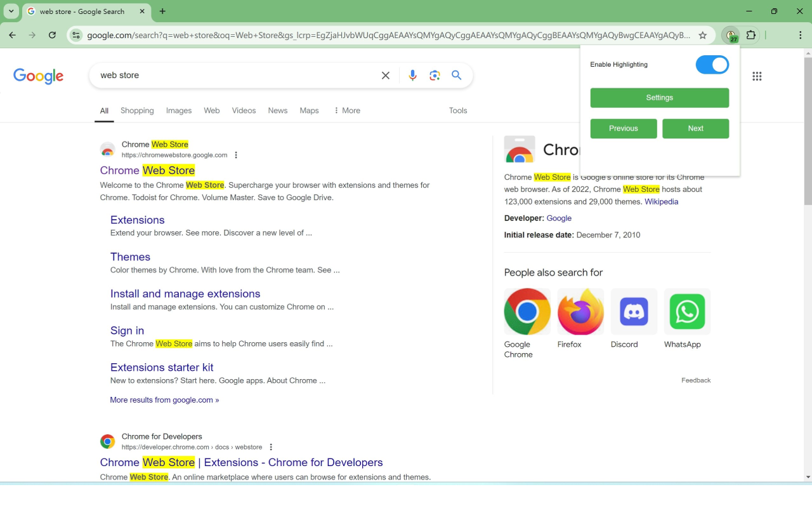812x508 pixels.
Task: Click the Google logo
Action: [39, 76]
